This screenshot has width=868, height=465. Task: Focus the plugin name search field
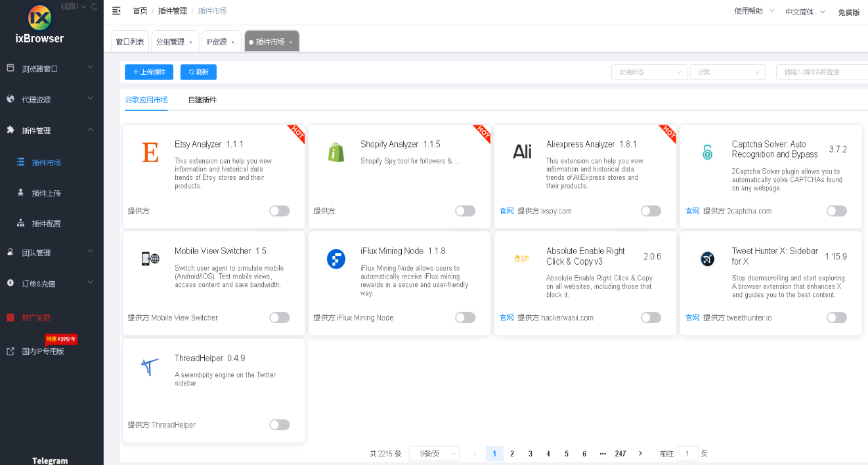[822, 72]
